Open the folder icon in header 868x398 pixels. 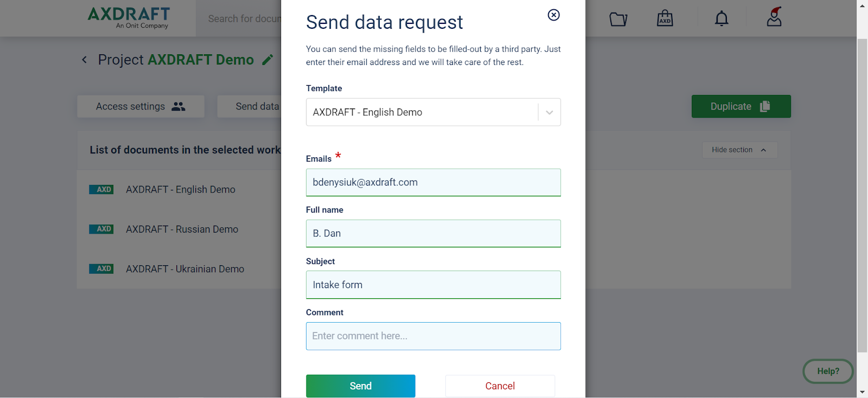[x=618, y=20]
